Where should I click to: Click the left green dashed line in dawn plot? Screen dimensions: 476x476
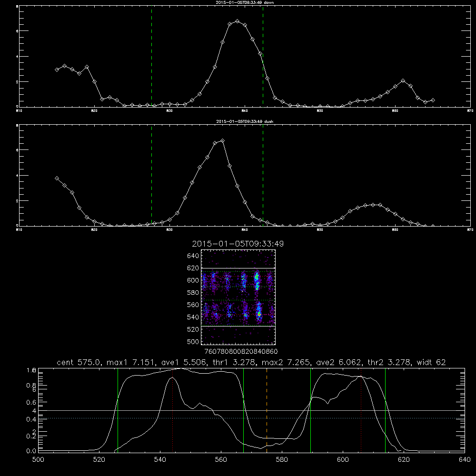(x=151, y=57)
